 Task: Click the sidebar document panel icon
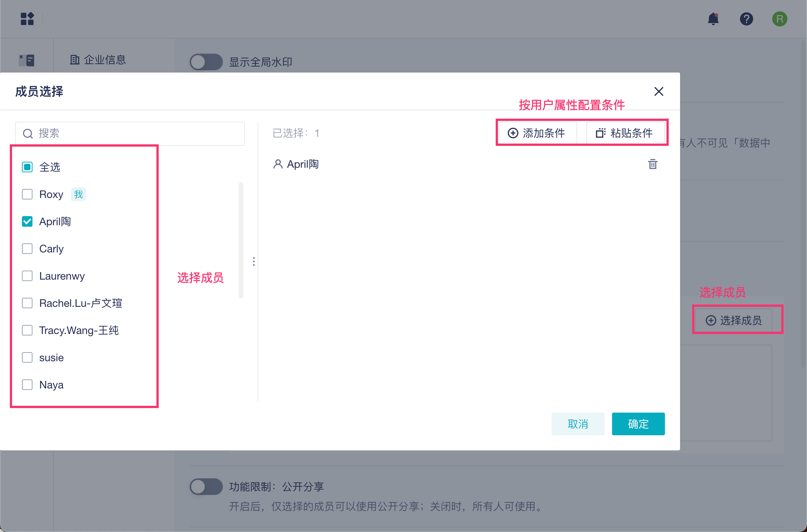(x=26, y=60)
